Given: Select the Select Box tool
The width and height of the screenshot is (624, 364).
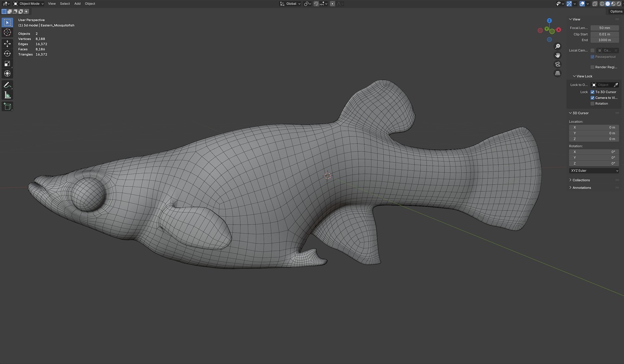Looking at the screenshot, I should (x=7, y=22).
